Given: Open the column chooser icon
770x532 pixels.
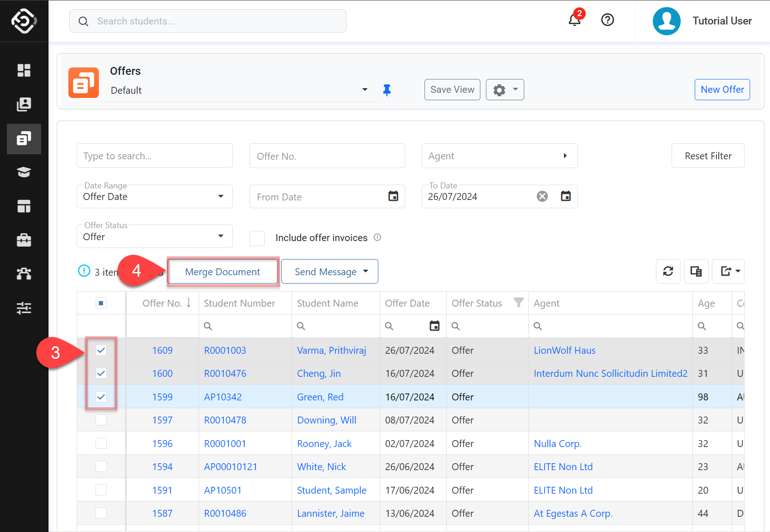Looking at the screenshot, I should 696,271.
